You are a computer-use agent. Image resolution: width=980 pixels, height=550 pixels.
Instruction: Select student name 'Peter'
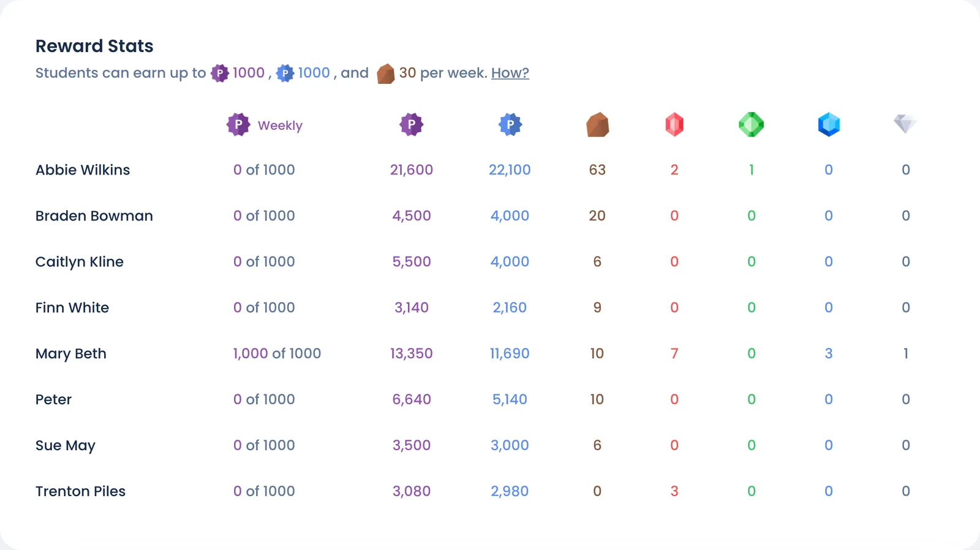click(x=53, y=399)
